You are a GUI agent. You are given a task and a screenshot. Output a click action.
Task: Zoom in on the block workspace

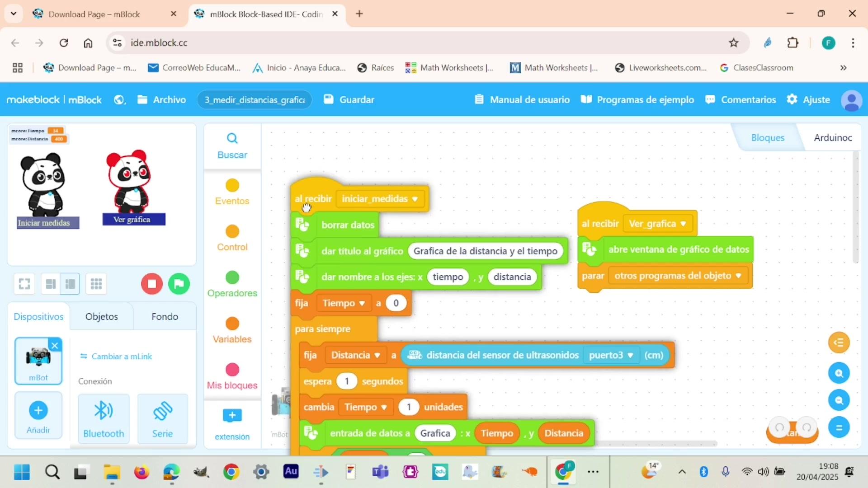(x=839, y=373)
